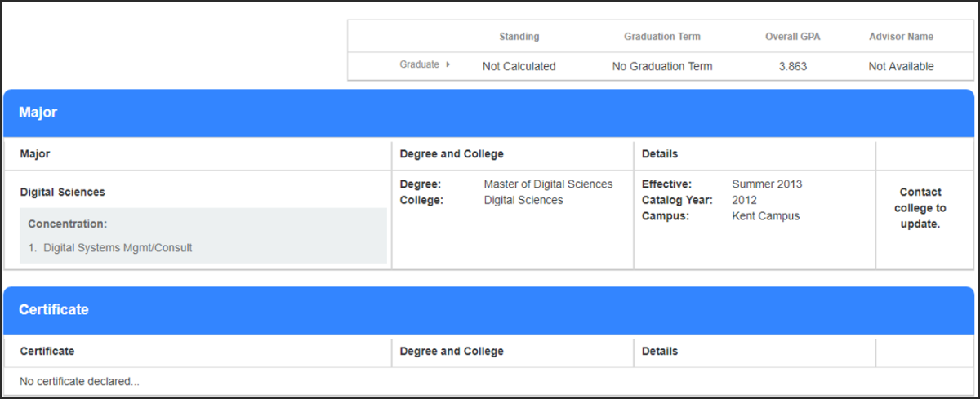
Task: Click the Digital Sciences major name
Action: coord(62,193)
